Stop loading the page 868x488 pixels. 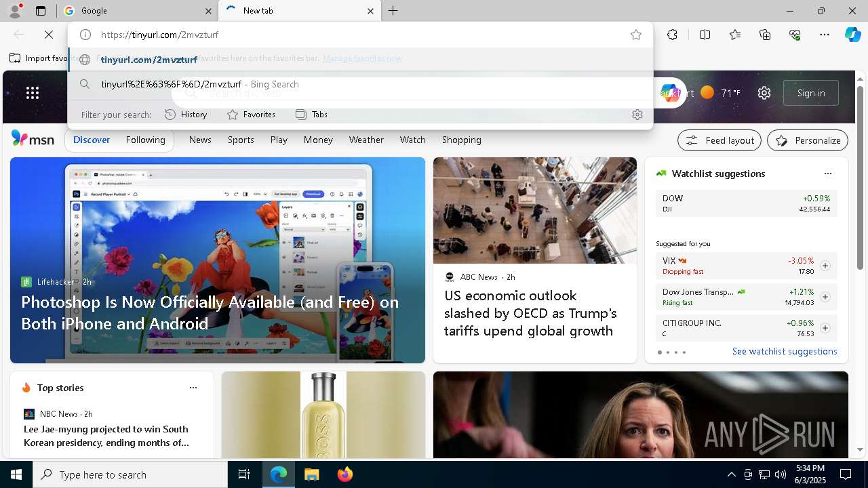point(49,35)
